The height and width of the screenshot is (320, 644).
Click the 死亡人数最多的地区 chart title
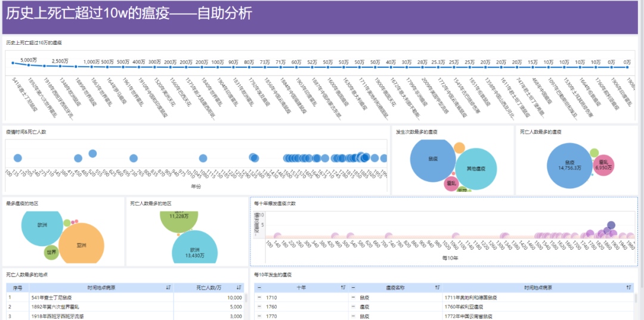pyautogui.click(x=151, y=203)
